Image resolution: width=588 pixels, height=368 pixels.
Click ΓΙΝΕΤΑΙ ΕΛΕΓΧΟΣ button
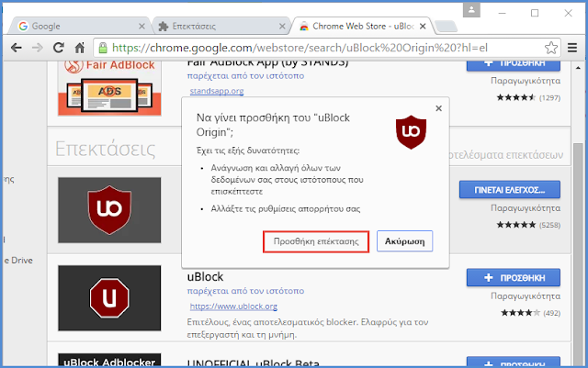click(x=510, y=190)
